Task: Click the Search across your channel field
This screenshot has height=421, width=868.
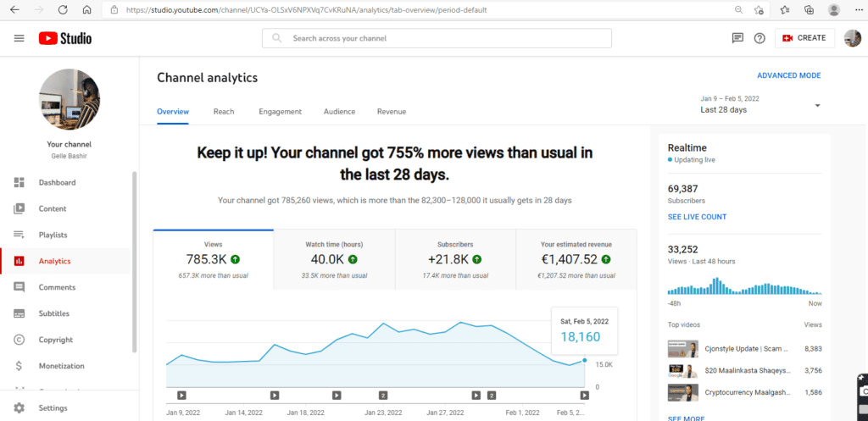Action: 437,38
